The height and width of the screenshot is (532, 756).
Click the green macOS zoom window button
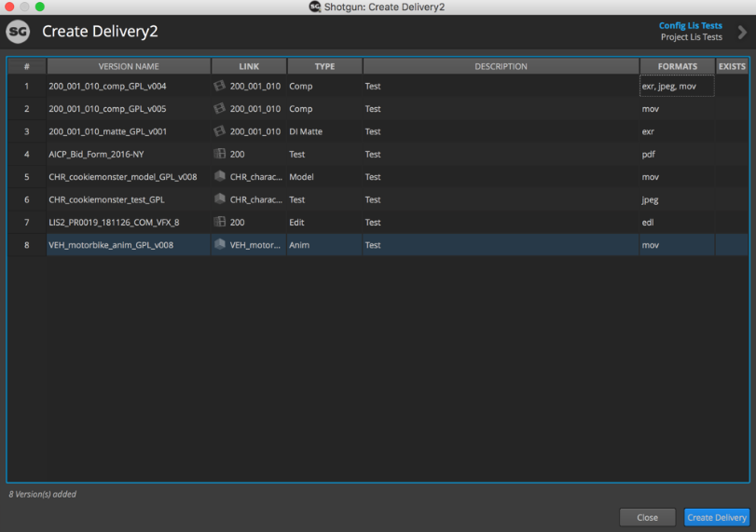point(40,7)
